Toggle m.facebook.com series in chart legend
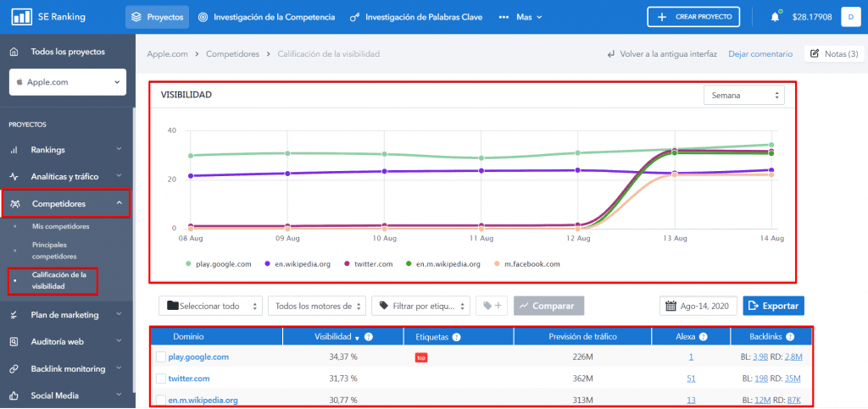Viewport: 868px width, 409px height. (527, 264)
